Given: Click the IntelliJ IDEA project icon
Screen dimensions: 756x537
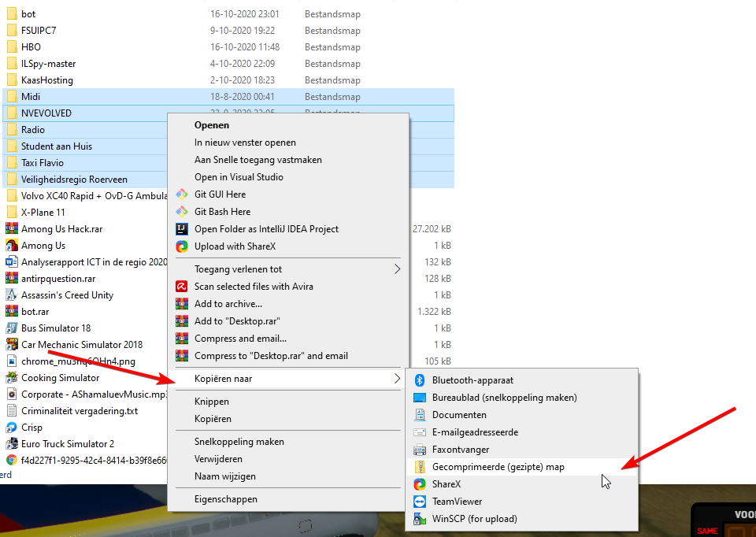Looking at the screenshot, I should point(181,229).
